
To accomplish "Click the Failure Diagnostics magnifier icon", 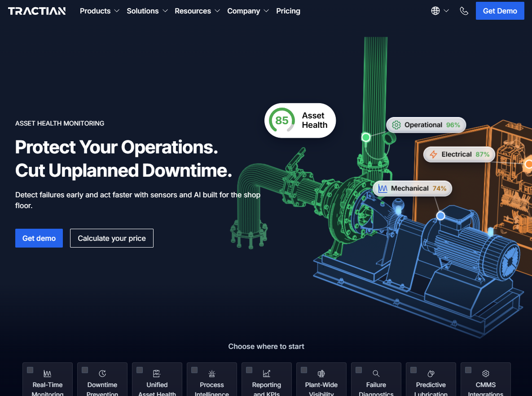I will click(376, 374).
